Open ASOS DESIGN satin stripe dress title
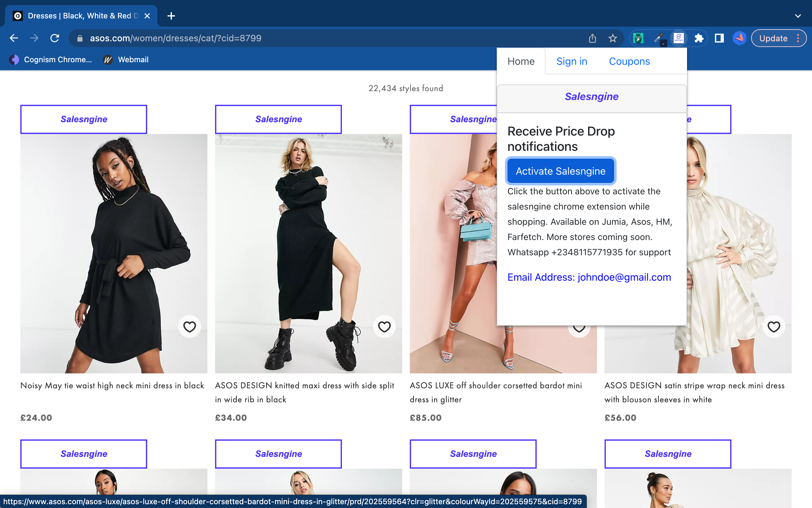Image resolution: width=812 pixels, height=508 pixels. 695,392
